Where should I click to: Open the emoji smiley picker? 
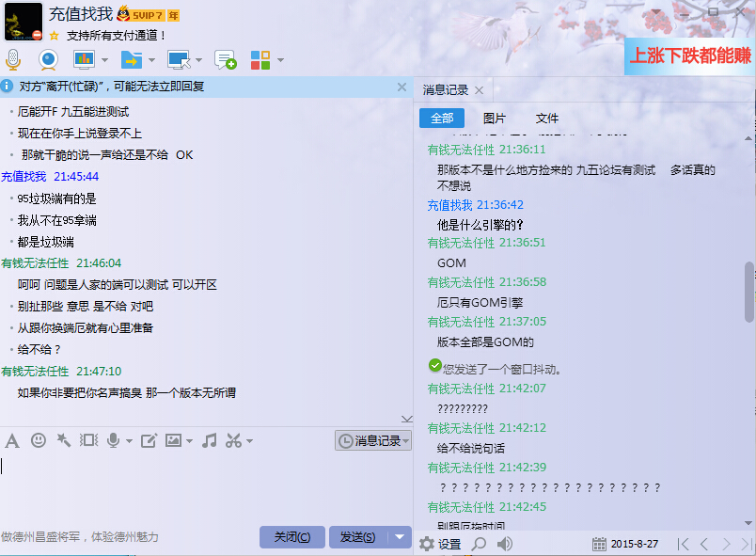pos(39,440)
